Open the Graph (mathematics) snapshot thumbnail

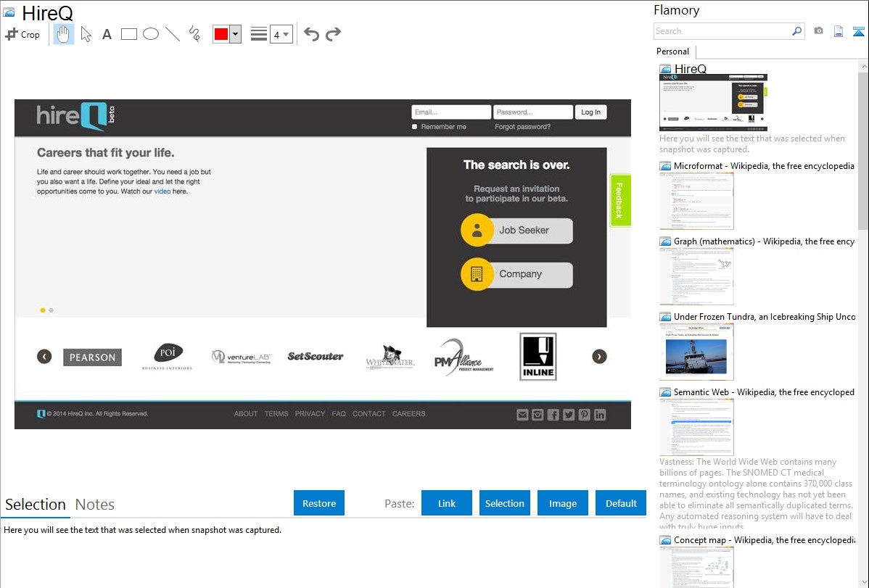point(696,276)
